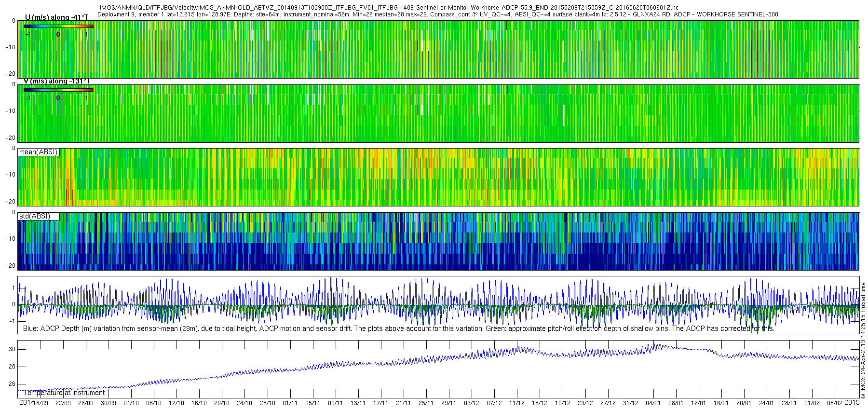Click the 09/11 date tick label
Image resolution: width=868 pixels, height=410 pixels.
click(335, 403)
